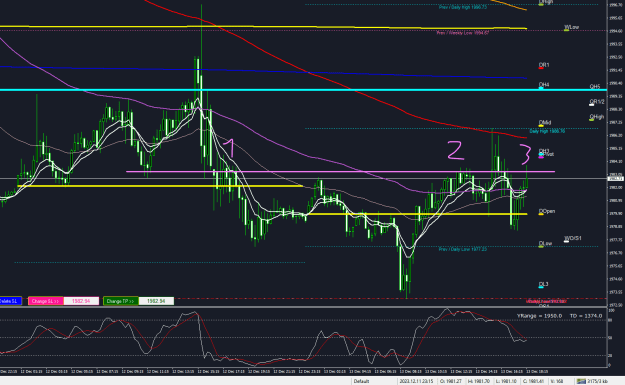Click the Change TP >> button
The image size is (625, 385).
(x=120, y=301)
